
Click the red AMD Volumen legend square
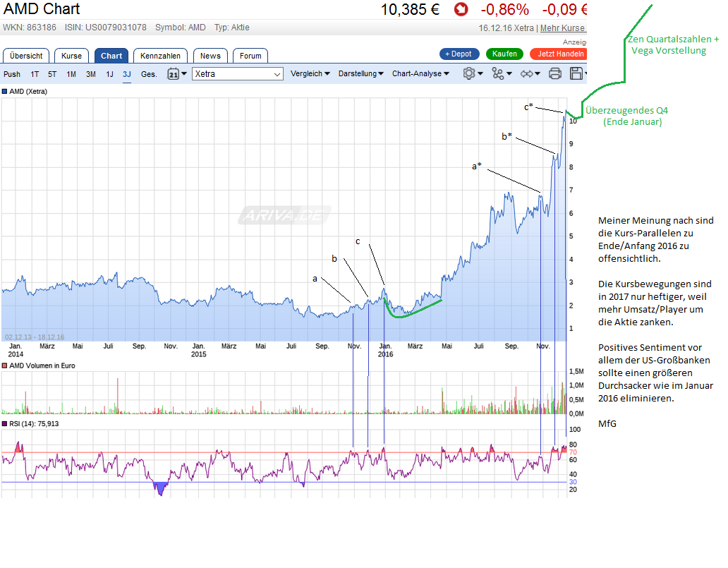[x=5, y=366]
